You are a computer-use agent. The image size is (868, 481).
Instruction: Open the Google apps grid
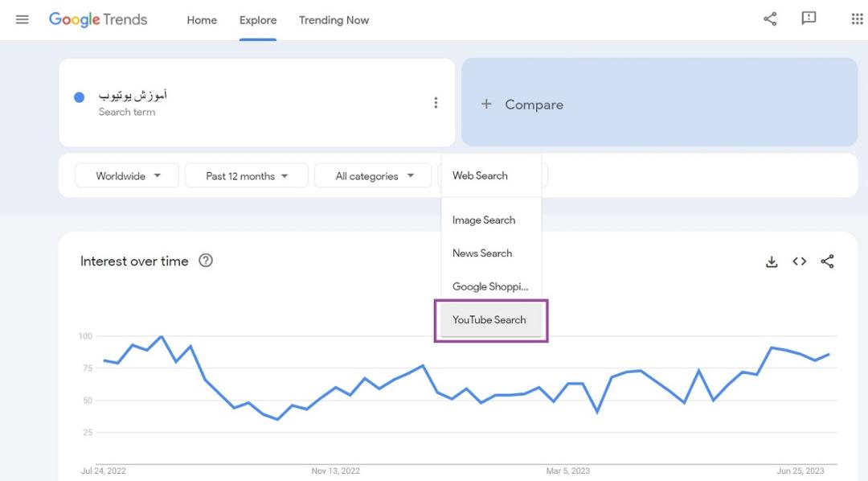click(857, 18)
